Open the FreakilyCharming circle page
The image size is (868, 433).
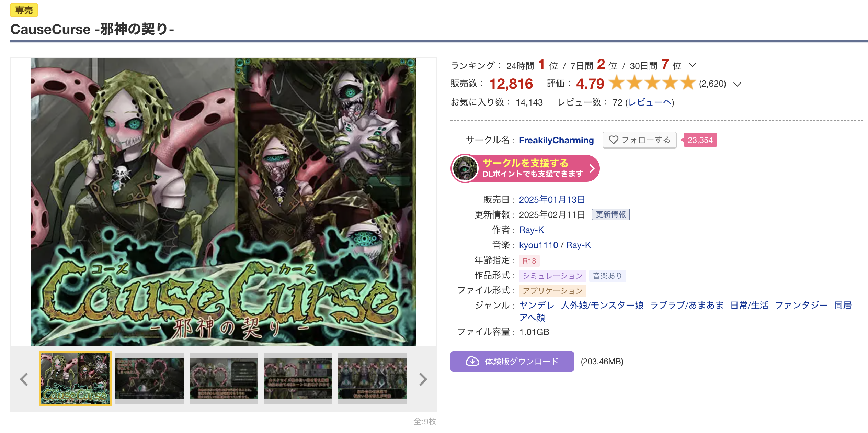point(556,140)
